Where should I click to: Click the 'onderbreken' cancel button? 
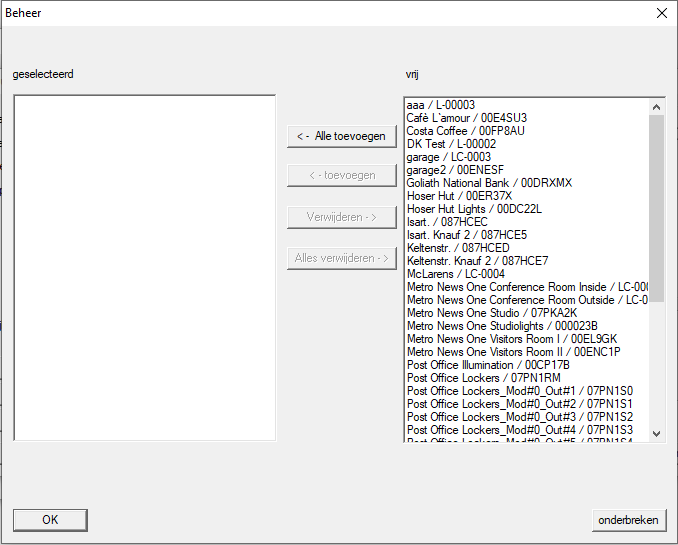(628, 520)
